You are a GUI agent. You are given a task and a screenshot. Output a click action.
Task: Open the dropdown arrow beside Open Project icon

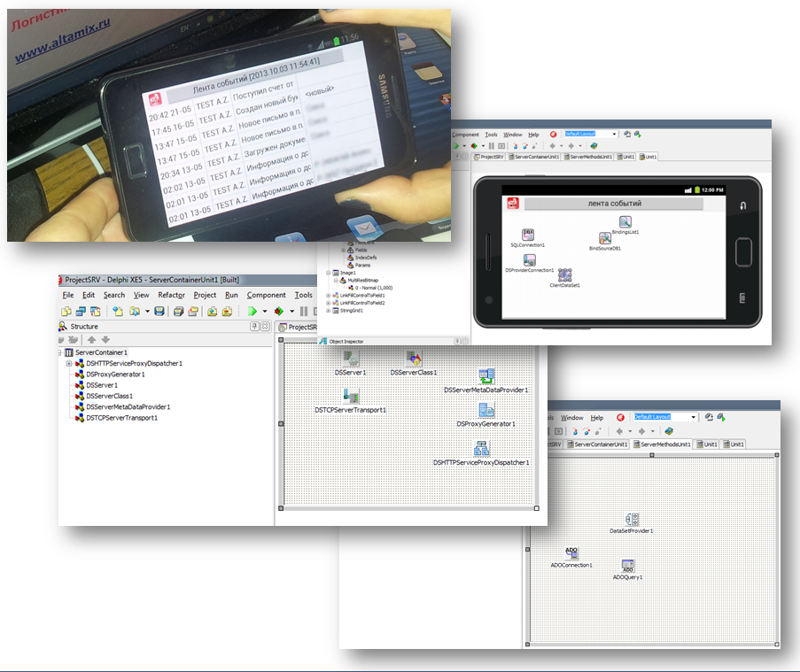coord(147,311)
